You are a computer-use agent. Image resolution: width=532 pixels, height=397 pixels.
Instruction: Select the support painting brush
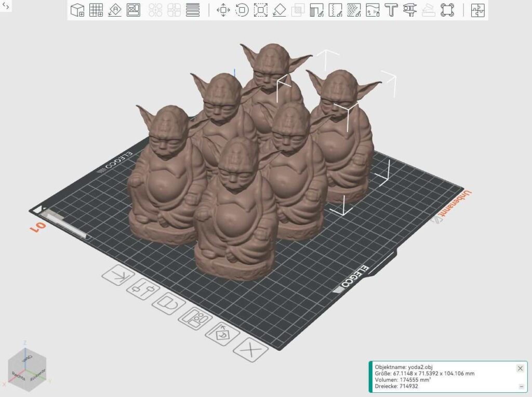tap(317, 10)
